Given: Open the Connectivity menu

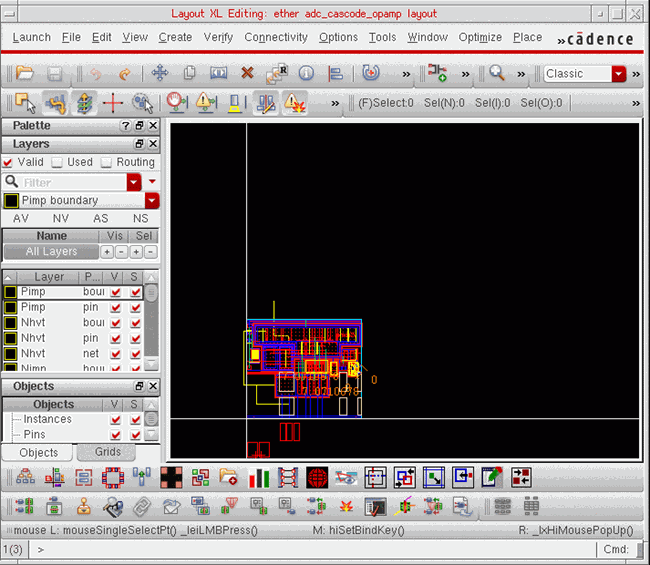Looking at the screenshot, I should tap(276, 37).
